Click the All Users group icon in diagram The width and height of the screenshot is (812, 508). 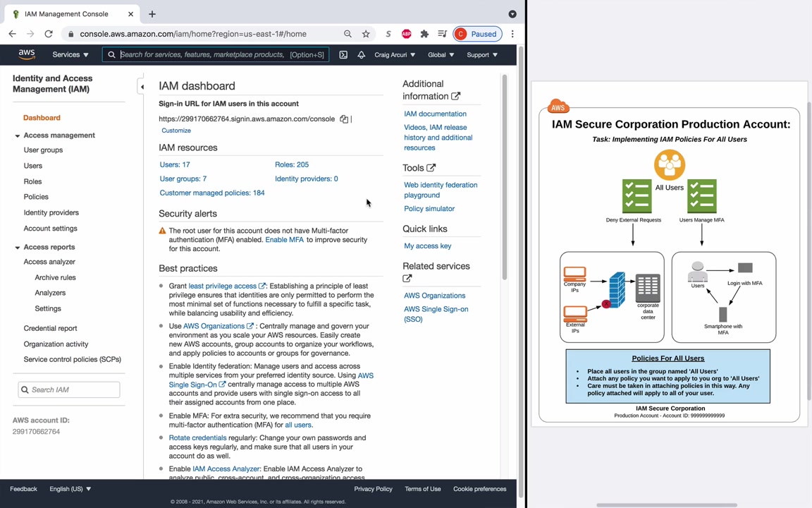click(x=670, y=164)
